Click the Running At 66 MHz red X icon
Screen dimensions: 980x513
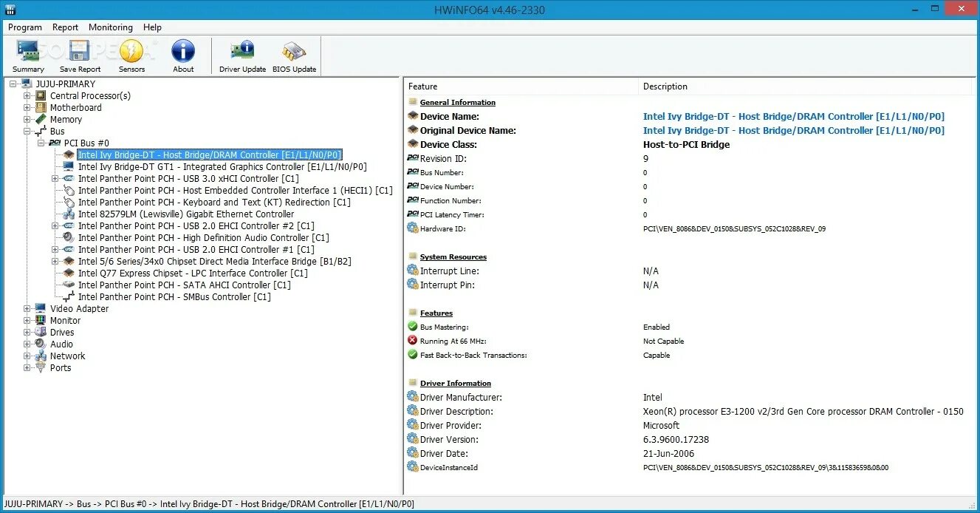[412, 341]
